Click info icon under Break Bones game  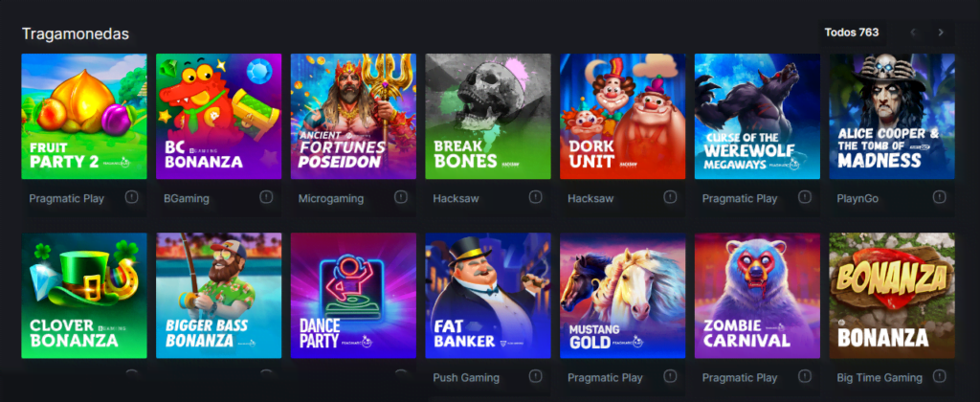(536, 197)
